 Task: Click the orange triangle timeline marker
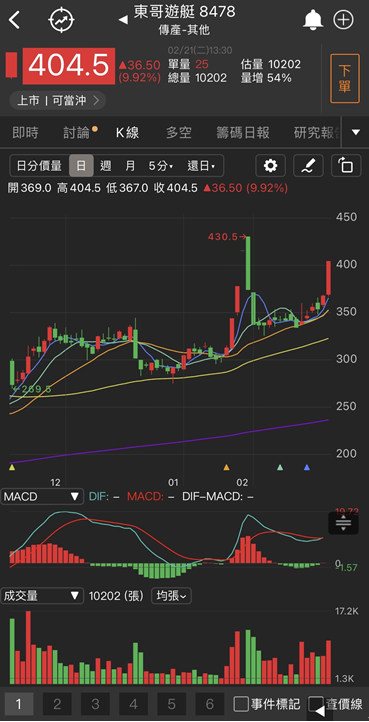[226, 467]
